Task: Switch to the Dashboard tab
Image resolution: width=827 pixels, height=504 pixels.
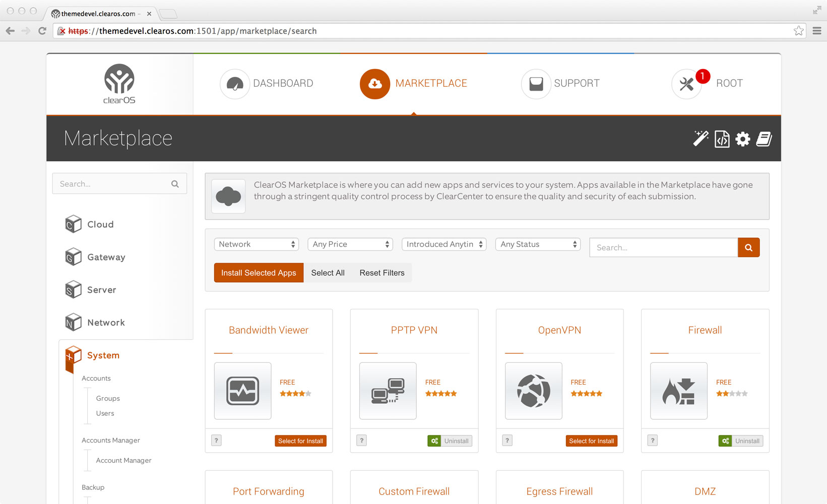Action: point(267,84)
